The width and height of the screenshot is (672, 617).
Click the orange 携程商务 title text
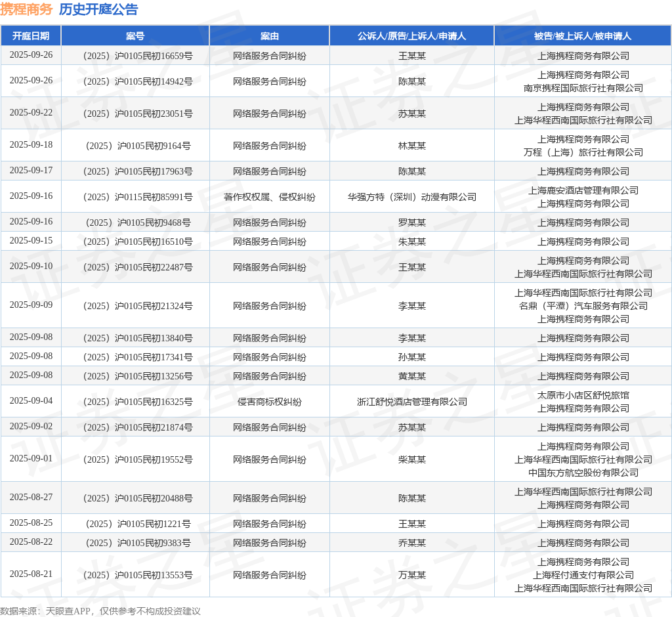[26, 9]
